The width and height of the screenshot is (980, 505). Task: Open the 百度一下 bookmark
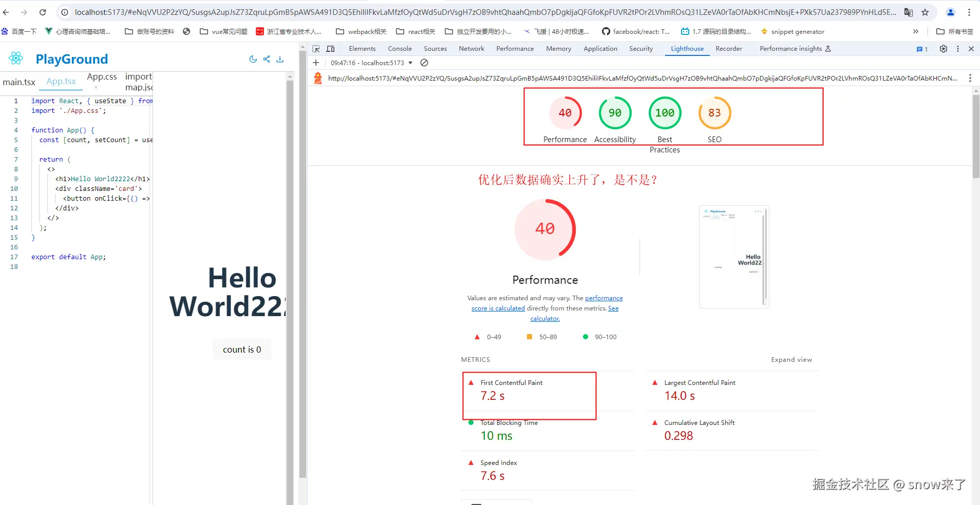(19, 31)
